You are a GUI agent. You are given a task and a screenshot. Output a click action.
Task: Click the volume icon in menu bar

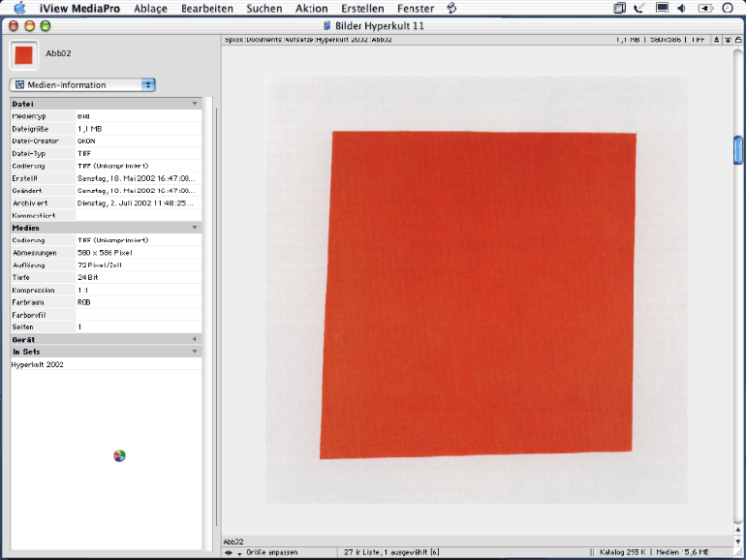click(x=681, y=9)
